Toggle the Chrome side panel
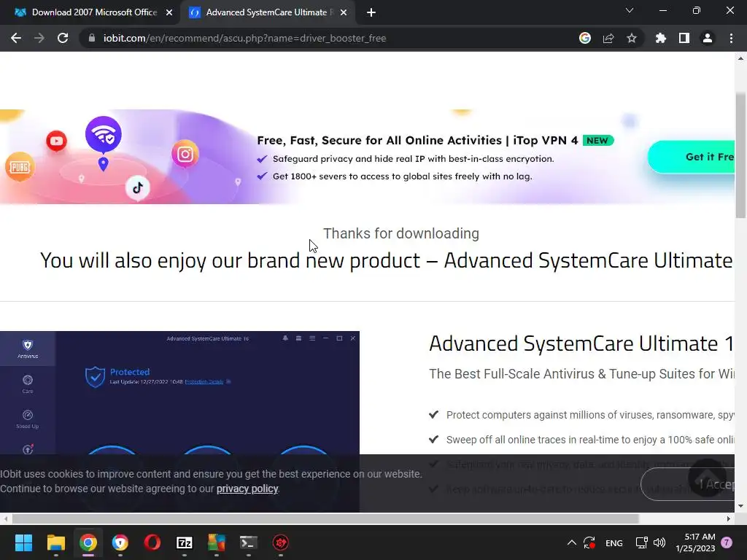Viewport: 747px width, 560px height. coord(684,38)
